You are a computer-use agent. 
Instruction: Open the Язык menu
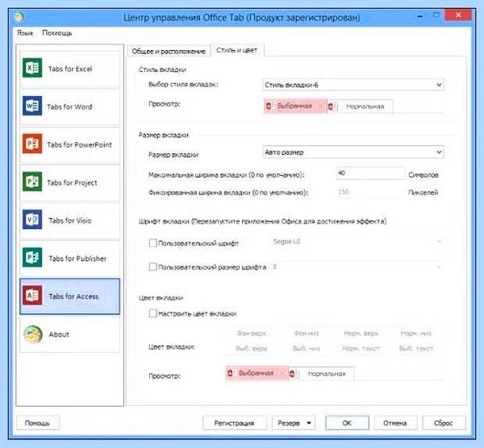25,33
